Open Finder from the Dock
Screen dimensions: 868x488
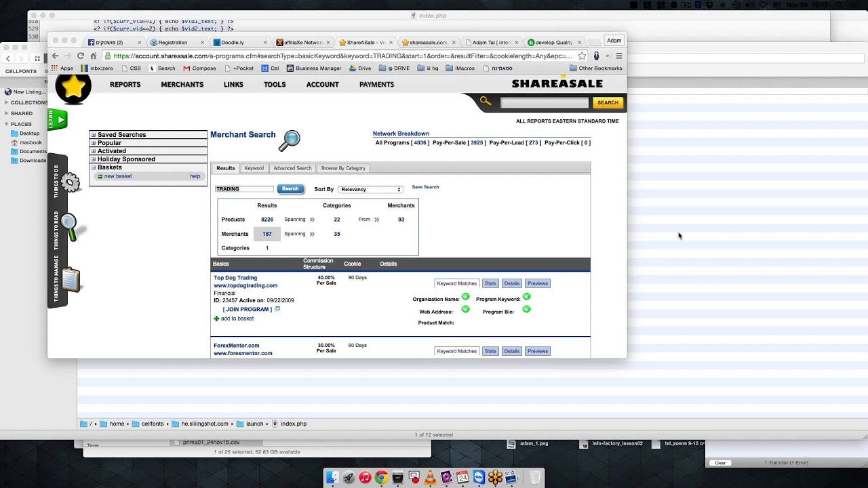pyautogui.click(x=332, y=478)
